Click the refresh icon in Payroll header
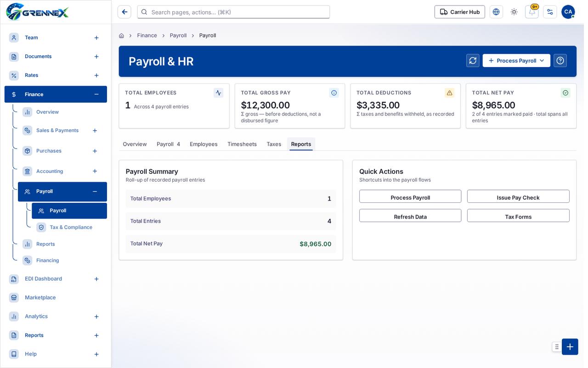This screenshot has height=368, width=588. 473,61
